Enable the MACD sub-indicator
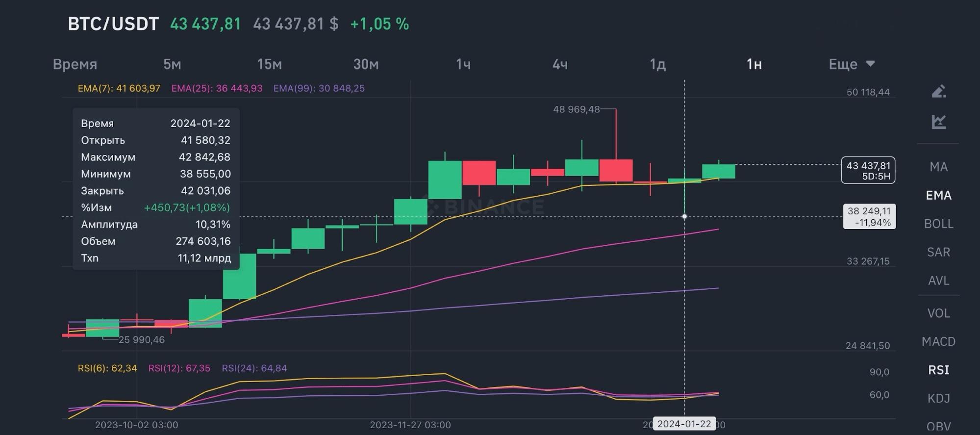This screenshot has height=435, width=980. pyautogui.click(x=939, y=341)
